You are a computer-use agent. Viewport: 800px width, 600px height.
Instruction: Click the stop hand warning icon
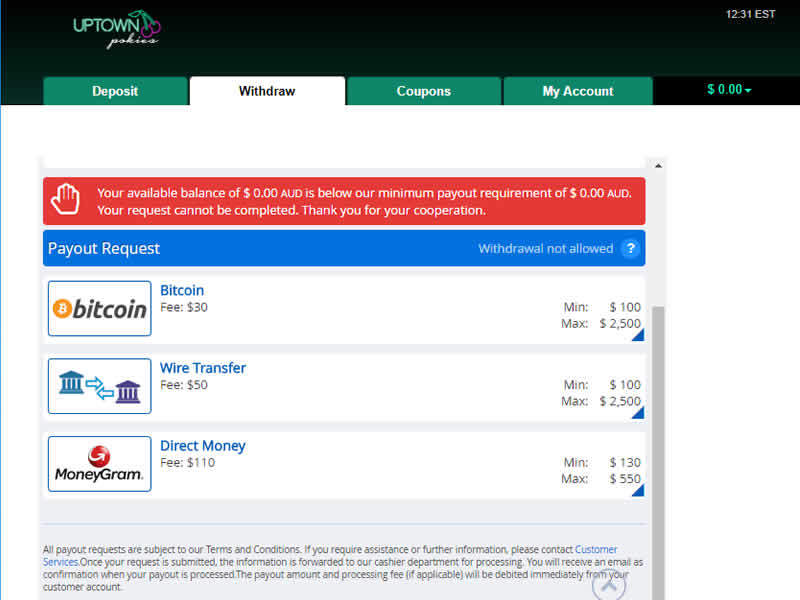pos(65,199)
